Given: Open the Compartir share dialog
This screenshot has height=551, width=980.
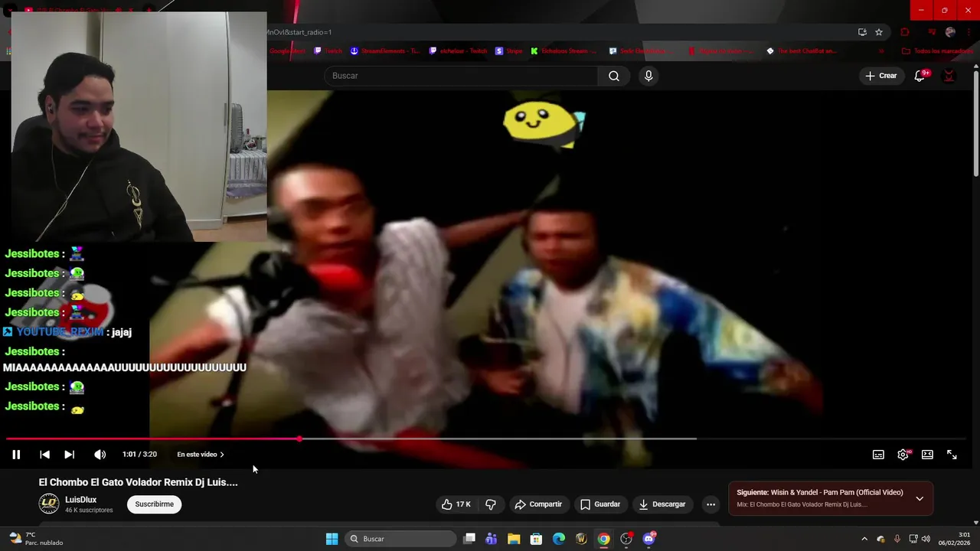Looking at the screenshot, I should tap(538, 504).
